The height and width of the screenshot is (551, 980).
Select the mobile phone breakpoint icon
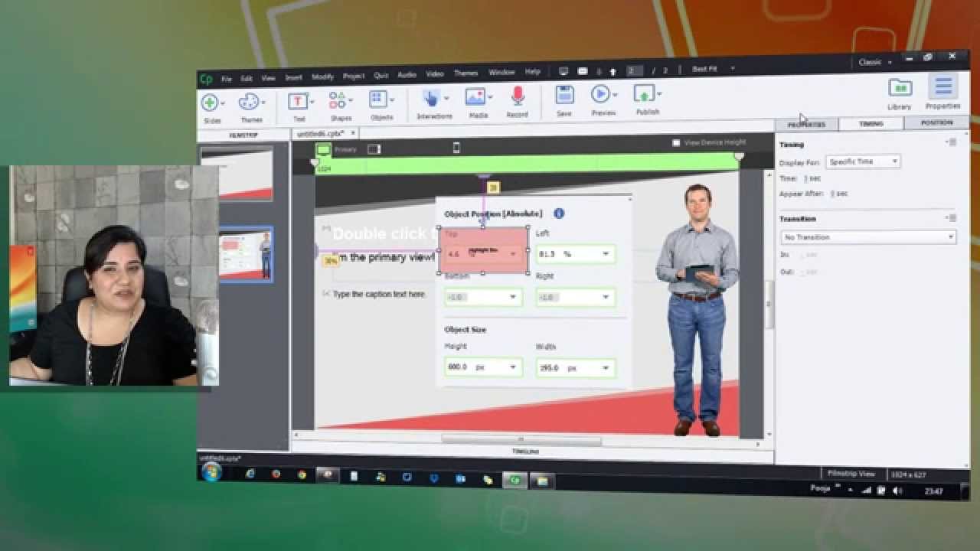coord(456,148)
